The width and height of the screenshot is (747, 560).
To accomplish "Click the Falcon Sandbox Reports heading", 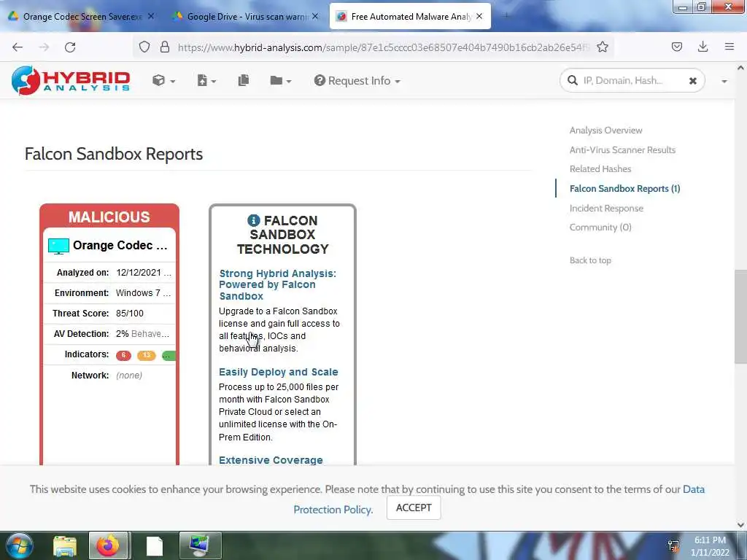I will 113,154.
